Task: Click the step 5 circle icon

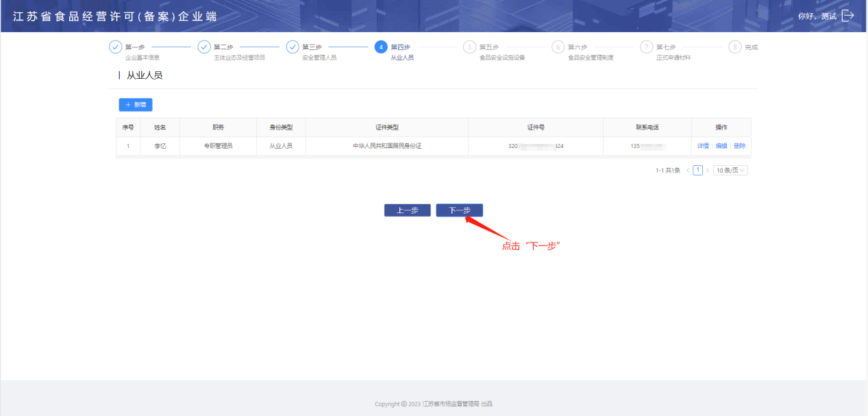Action: (469, 47)
